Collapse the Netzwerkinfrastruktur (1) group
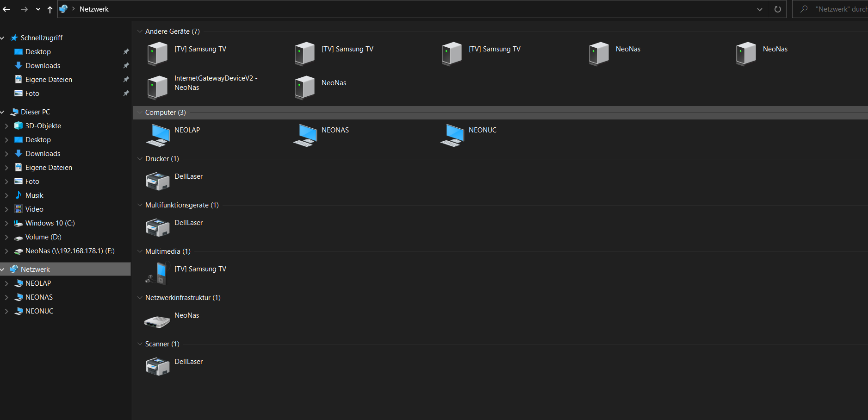The width and height of the screenshot is (868, 420). coord(140,297)
